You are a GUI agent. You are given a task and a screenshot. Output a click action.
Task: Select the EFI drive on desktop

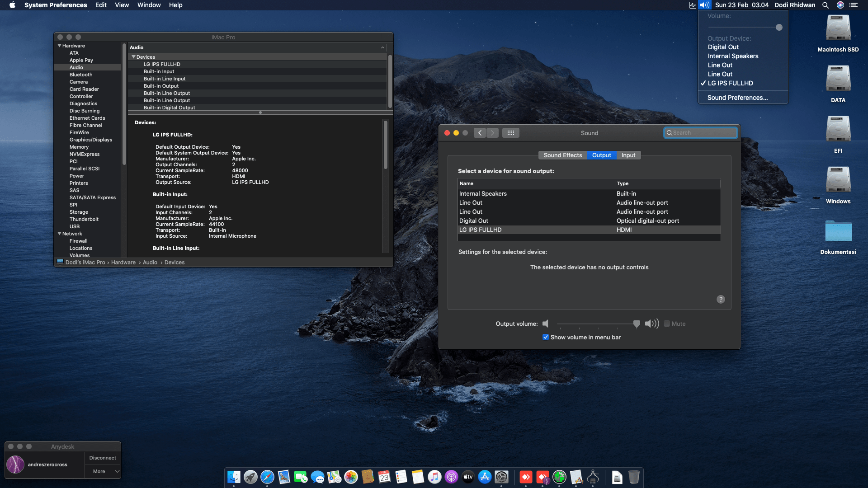point(838,135)
